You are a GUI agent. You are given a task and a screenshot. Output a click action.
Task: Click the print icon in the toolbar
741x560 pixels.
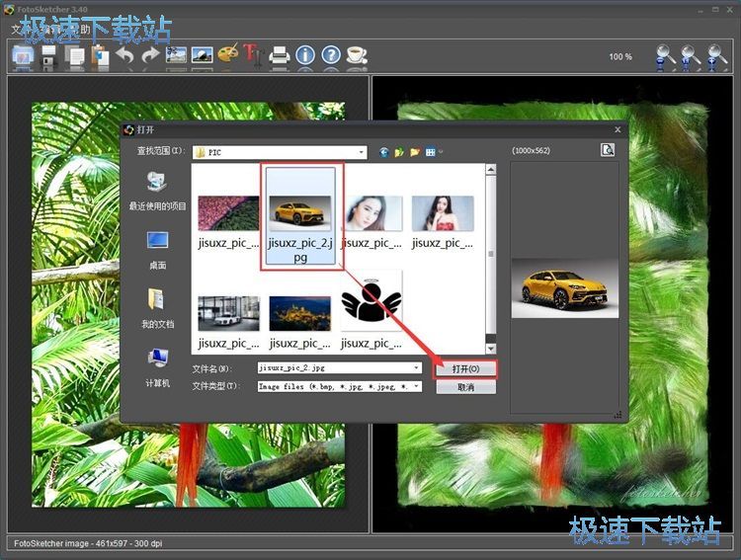(x=280, y=55)
